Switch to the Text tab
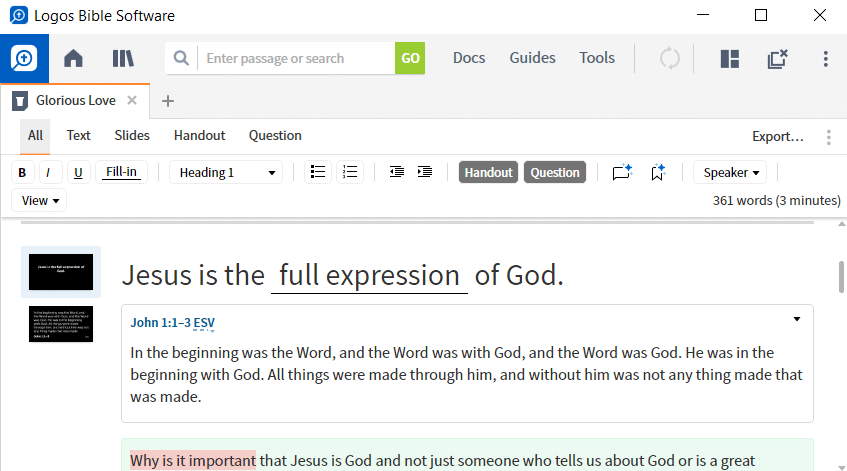The width and height of the screenshot is (847, 471). coord(78,136)
